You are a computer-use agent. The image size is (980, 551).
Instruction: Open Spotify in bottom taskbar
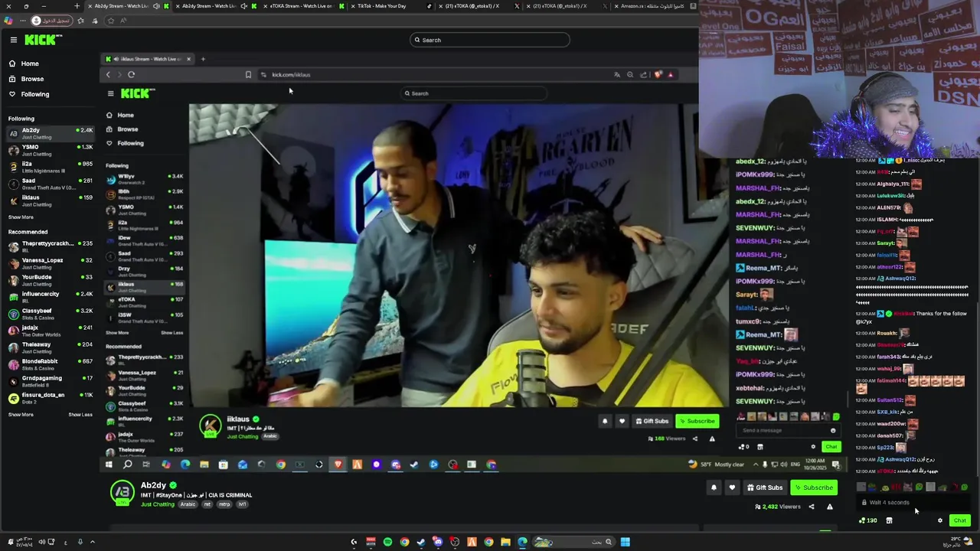tap(387, 543)
